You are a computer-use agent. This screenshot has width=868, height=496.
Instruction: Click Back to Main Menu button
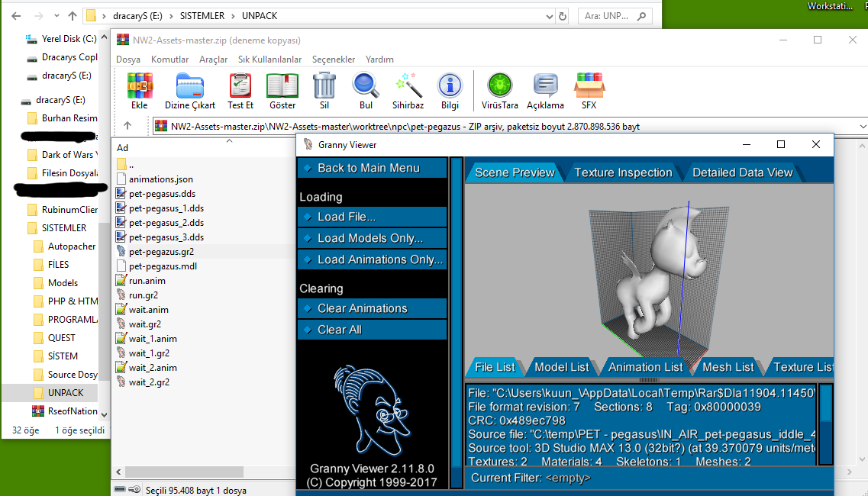pos(372,168)
